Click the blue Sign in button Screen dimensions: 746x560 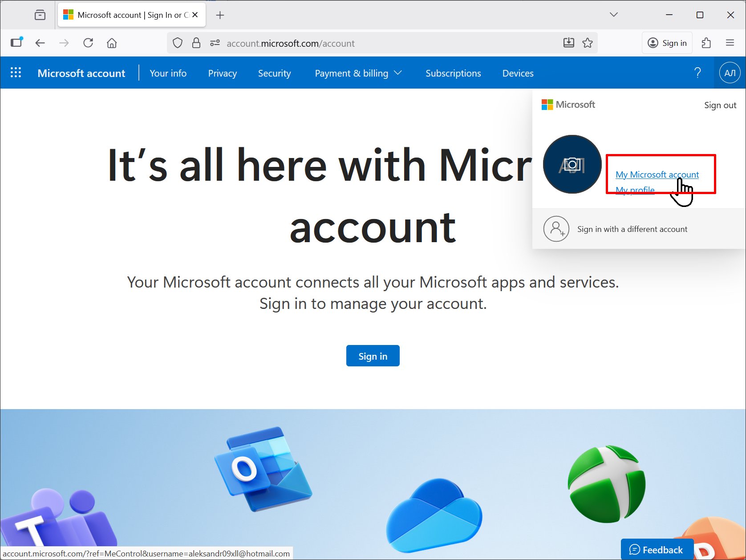[x=373, y=356]
